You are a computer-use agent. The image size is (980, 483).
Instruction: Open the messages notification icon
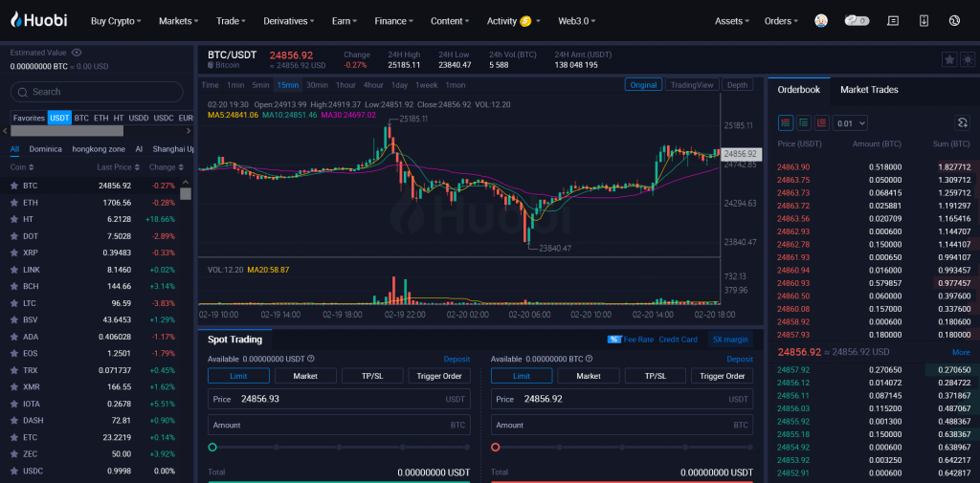893,21
